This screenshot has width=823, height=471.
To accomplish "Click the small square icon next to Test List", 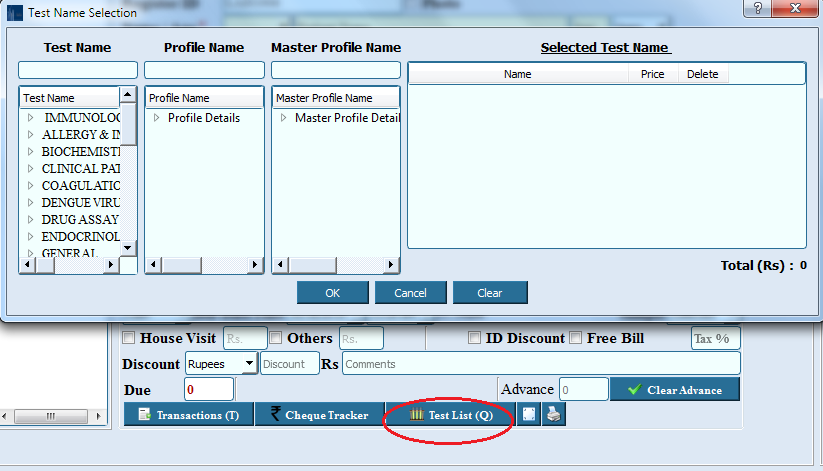I will (x=529, y=415).
